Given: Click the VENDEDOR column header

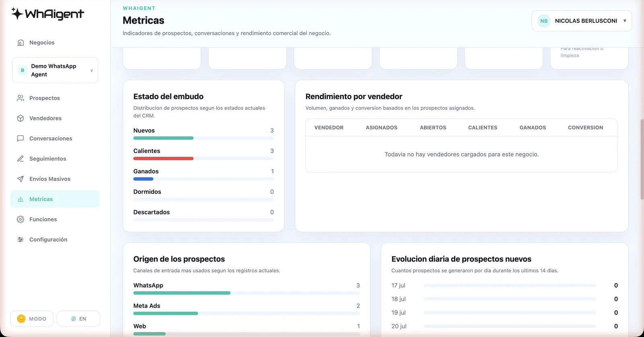Looking at the screenshot, I should 329,127.
